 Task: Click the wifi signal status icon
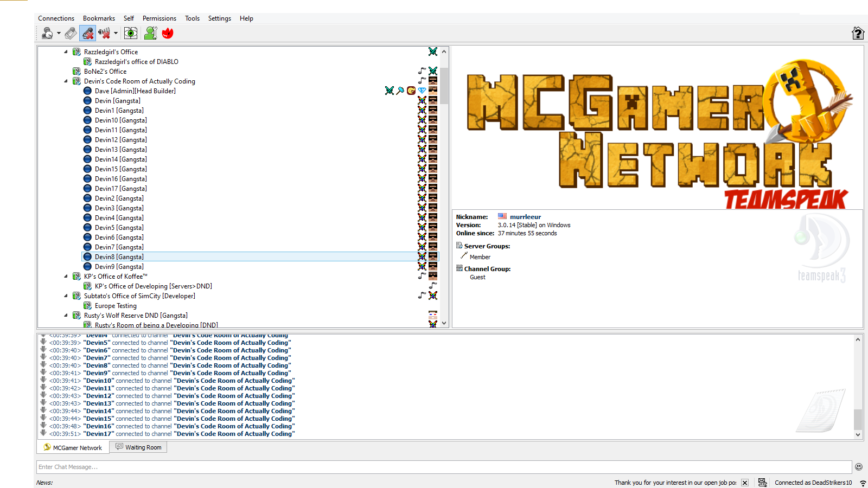coord(863,483)
